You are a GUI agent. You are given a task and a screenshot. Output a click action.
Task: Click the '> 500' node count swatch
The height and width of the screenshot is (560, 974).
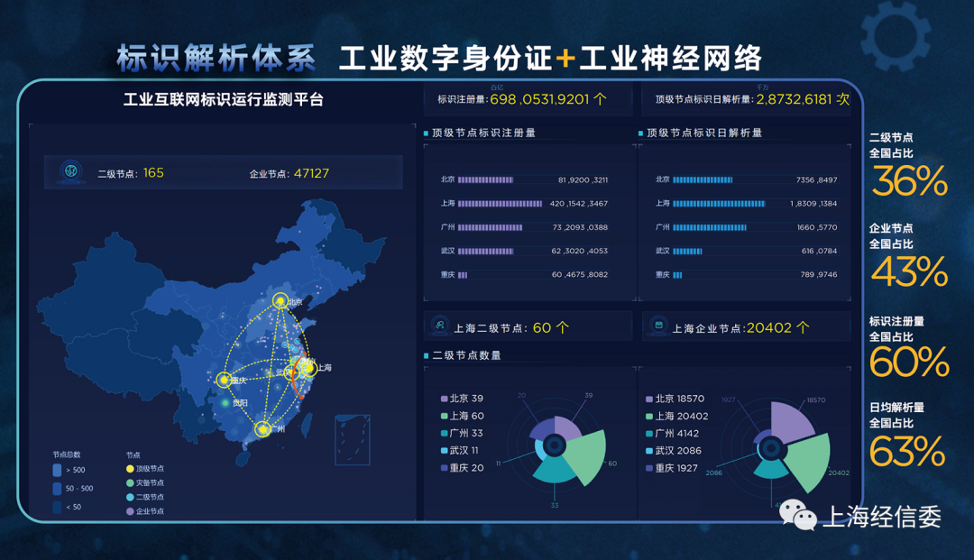(x=58, y=470)
